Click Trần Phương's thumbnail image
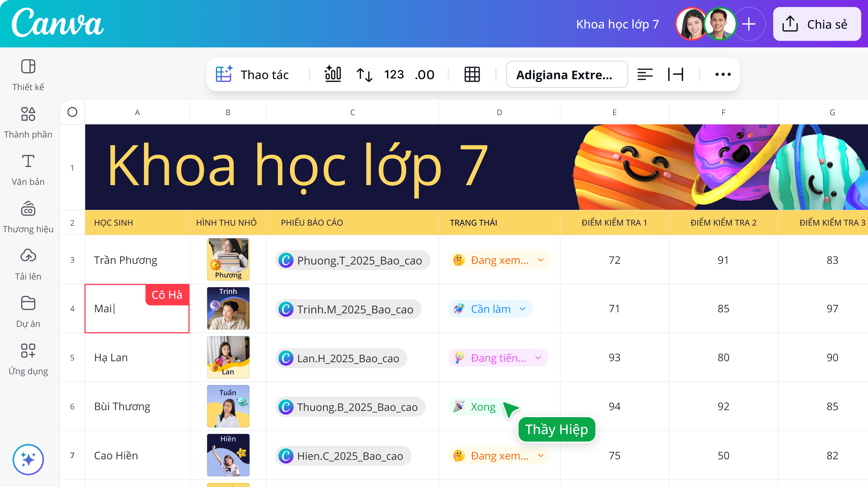Image resolution: width=868 pixels, height=487 pixels. [x=228, y=259]
